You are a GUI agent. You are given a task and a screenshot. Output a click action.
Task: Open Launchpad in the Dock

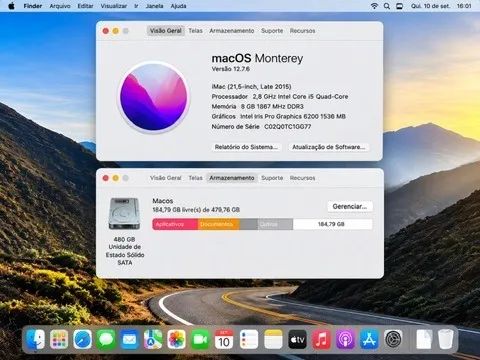click(x=59, y=340)
